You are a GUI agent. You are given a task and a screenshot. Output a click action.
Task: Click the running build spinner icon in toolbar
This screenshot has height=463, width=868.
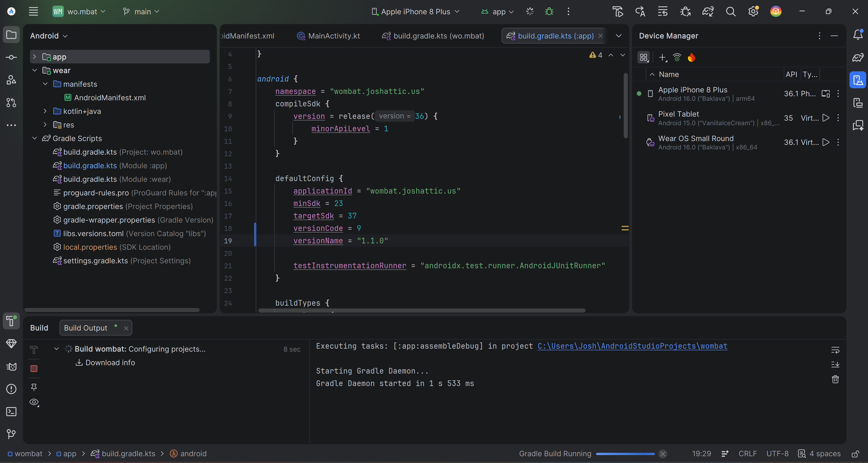[x=530, y=12]
